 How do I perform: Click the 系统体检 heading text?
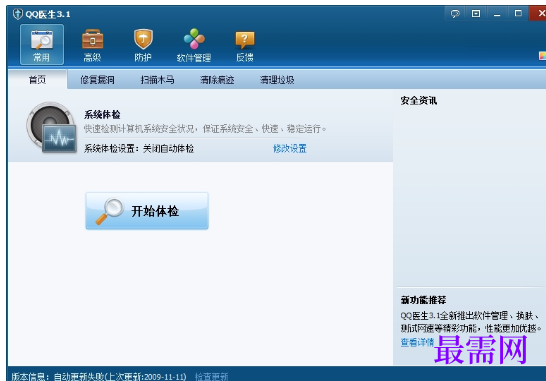coord(102,115)
